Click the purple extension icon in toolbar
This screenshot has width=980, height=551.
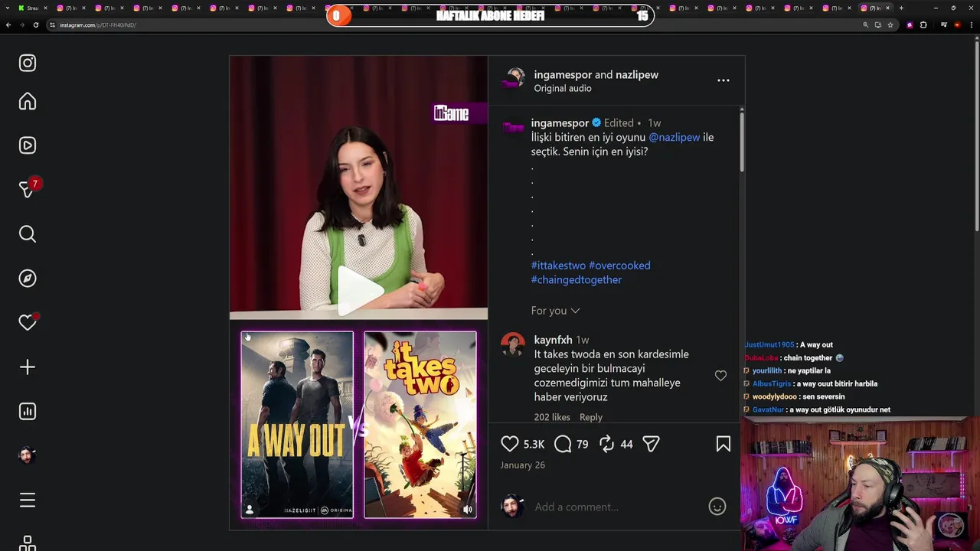point(910,25)
